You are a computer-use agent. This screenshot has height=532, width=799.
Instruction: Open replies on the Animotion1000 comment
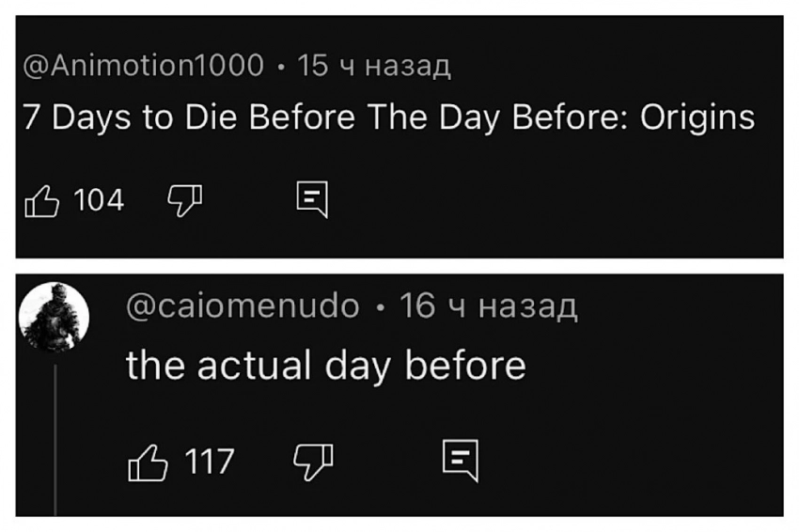pyautogui.click(x=310, y=199)
